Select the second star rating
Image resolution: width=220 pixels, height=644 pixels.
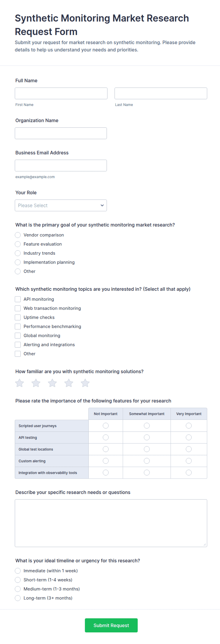pyautogui.click(x=36, y=383)
